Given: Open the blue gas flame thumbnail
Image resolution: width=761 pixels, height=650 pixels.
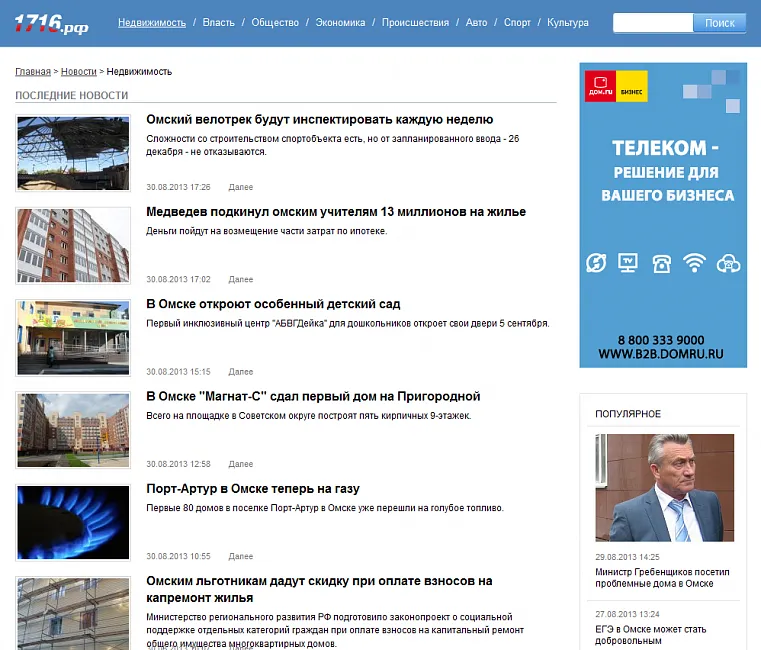Looking at the screenshot, I should [x=73, y=522].
